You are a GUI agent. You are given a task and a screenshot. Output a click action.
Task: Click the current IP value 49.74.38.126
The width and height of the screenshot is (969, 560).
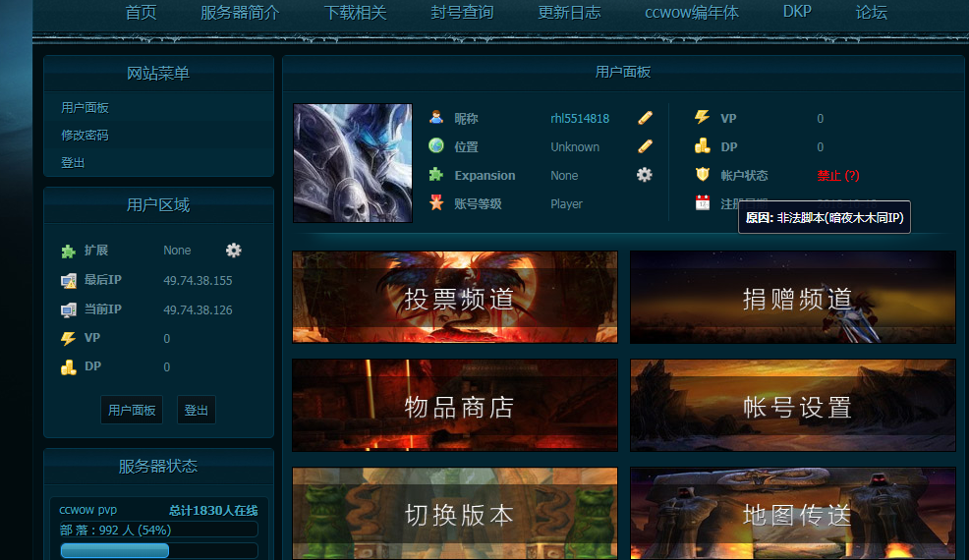(198, 309)
